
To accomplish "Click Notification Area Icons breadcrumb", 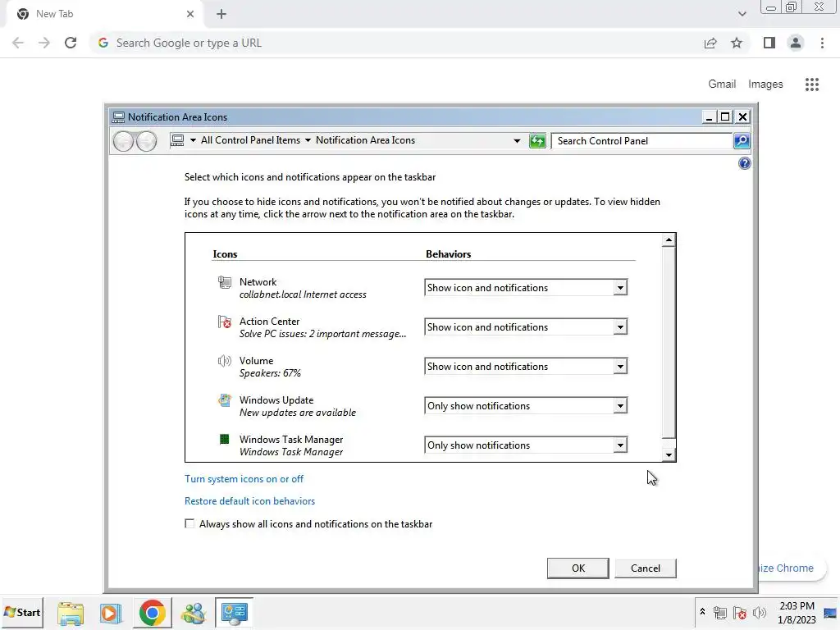I will 365,140.
